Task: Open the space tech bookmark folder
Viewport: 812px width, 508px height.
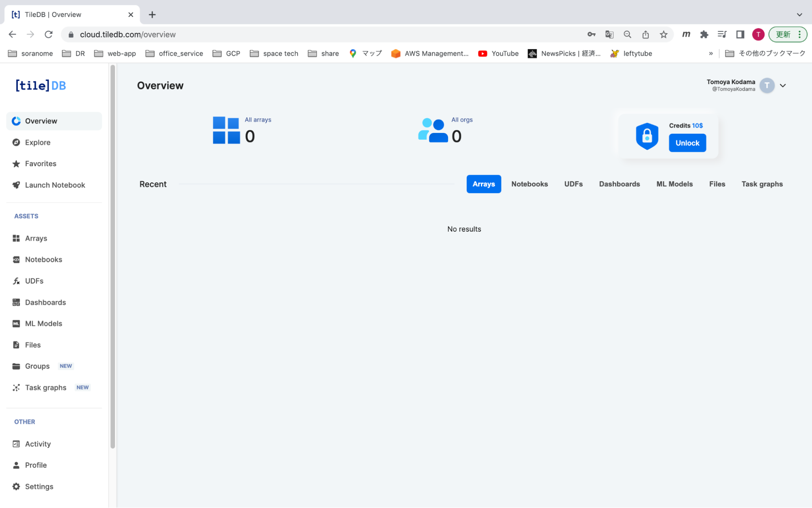Action: pos(274,54)
